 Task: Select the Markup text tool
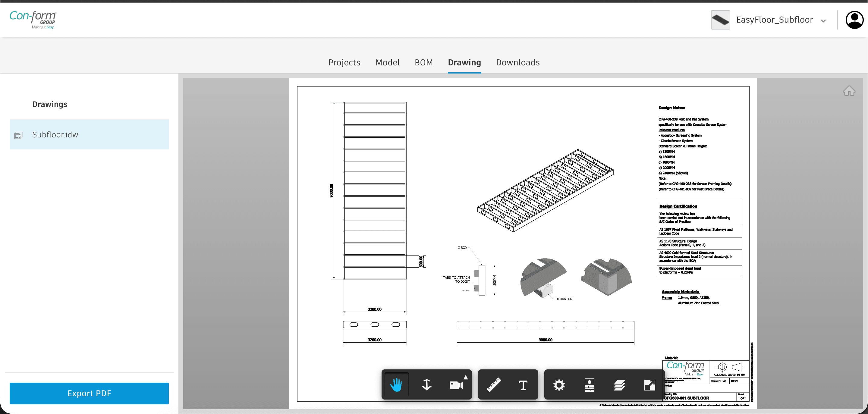click(523, 385)
